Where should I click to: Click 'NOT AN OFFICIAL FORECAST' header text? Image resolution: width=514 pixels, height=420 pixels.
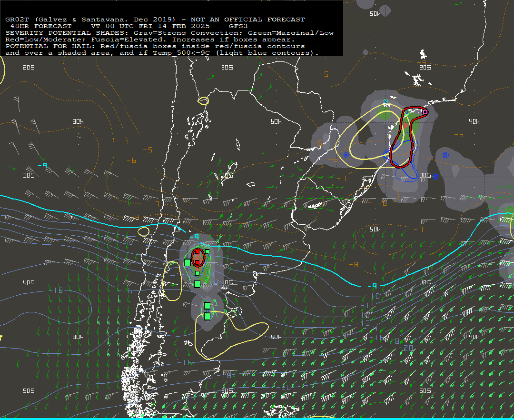click(x=247, y=20)
